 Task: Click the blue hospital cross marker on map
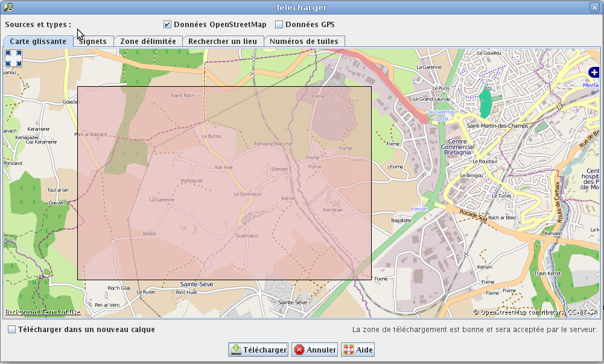594,72
